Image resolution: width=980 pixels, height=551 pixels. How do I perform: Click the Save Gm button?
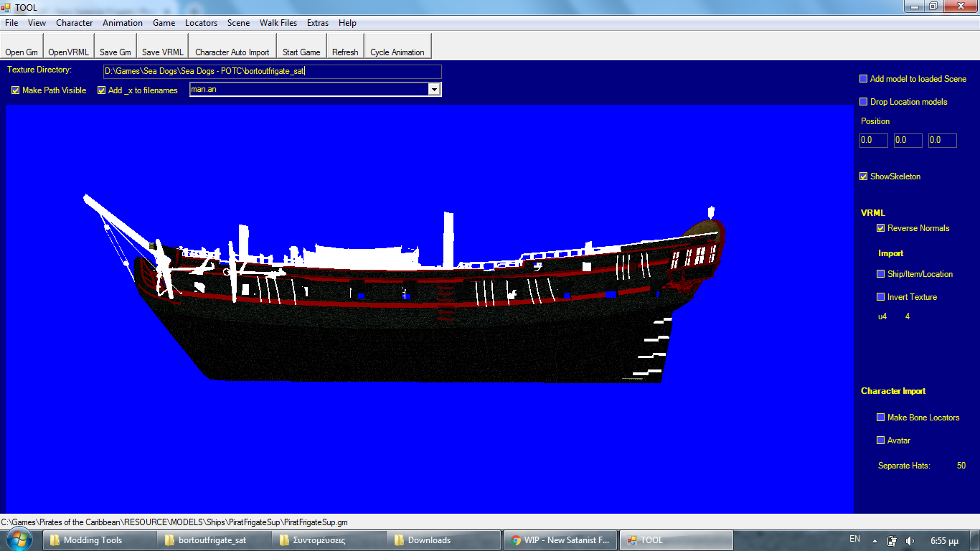coord(115,46)
